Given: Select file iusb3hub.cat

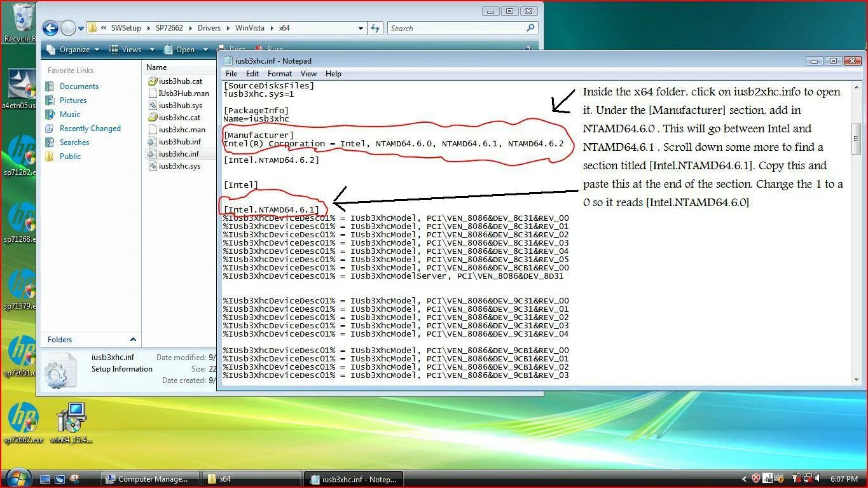Looking at the screenshot, I should (175, 81).
